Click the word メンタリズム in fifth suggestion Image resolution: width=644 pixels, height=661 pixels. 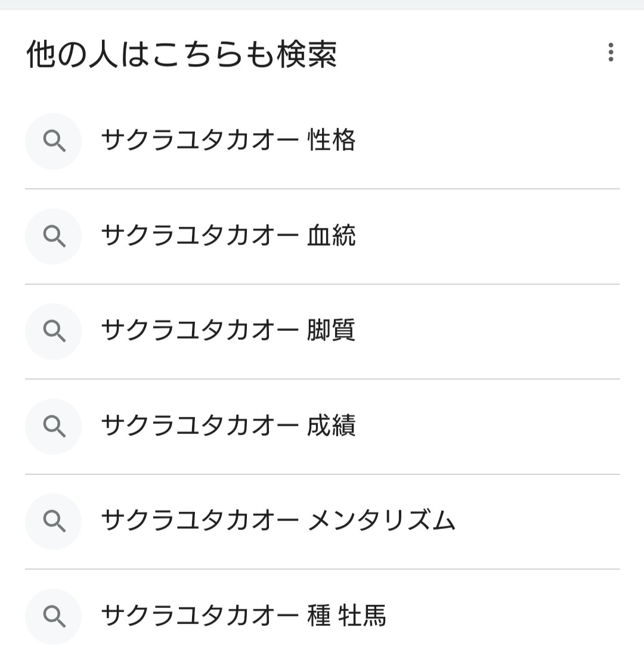[382, 520]
